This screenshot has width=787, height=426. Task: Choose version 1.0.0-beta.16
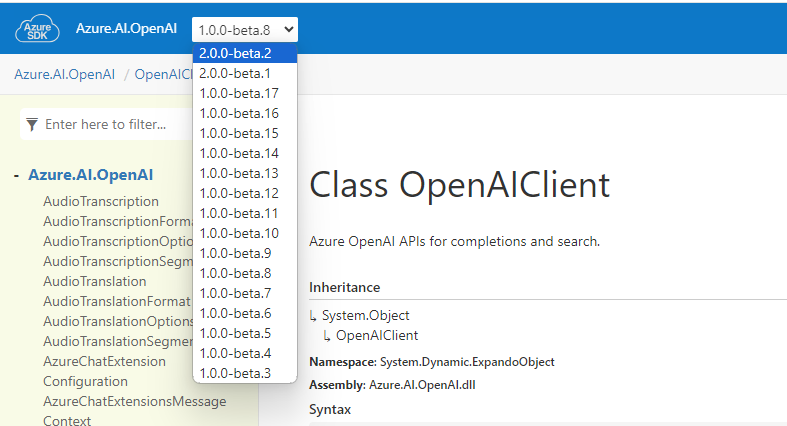tap(245, 113)
